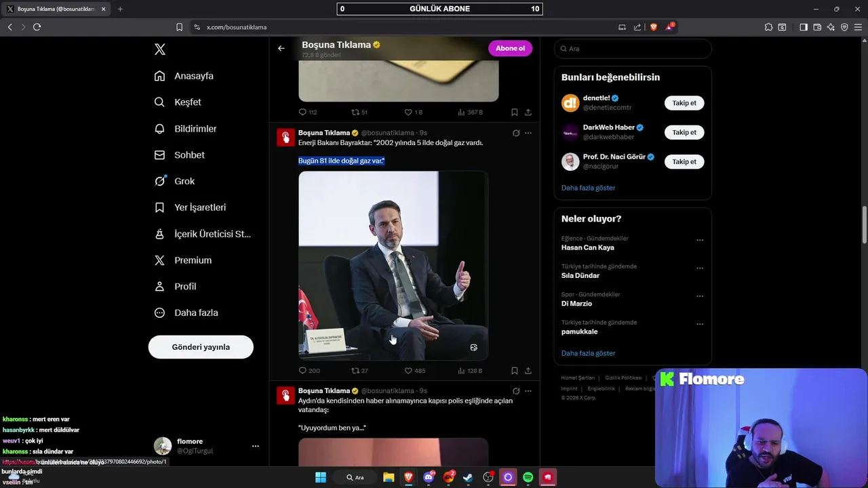Open Di Marzio trend
The width and height of the screenshot is (868, 488).
576,304
